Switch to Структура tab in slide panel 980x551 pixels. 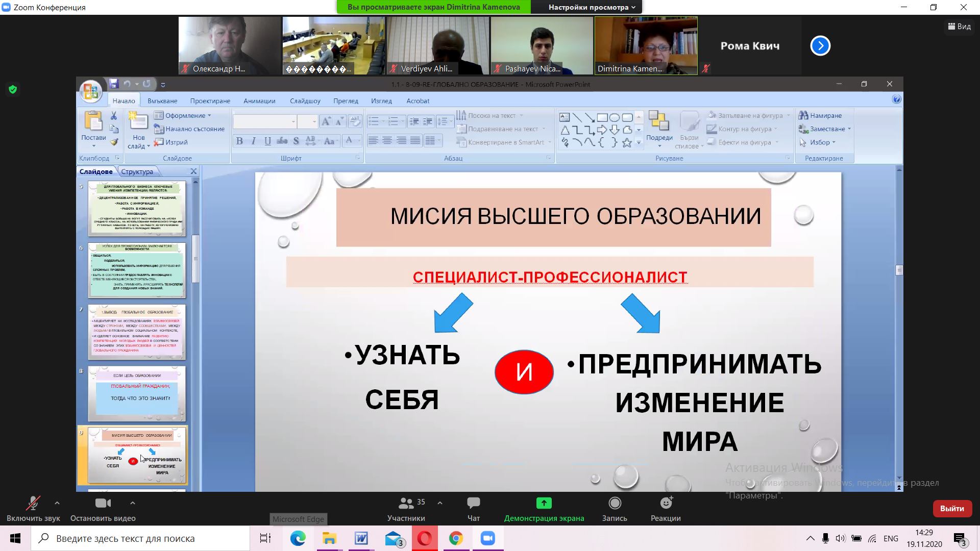tap(137, 172)
